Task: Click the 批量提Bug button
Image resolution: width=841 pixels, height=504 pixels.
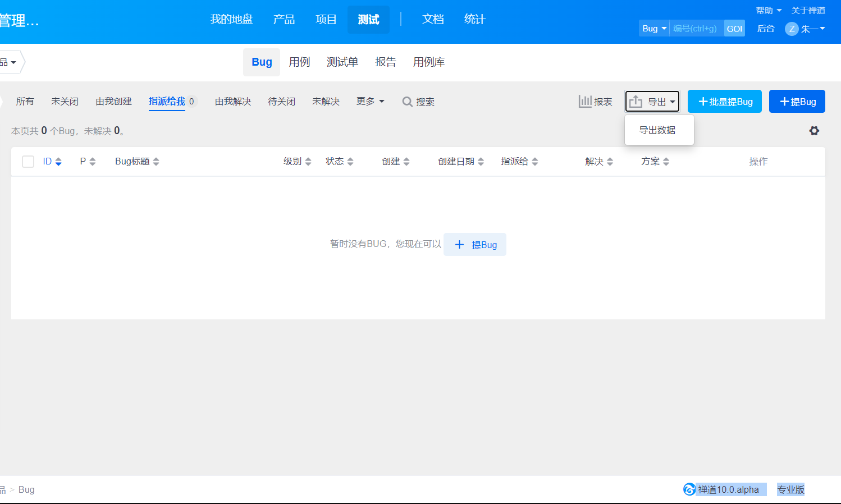Action: point(724,102)
